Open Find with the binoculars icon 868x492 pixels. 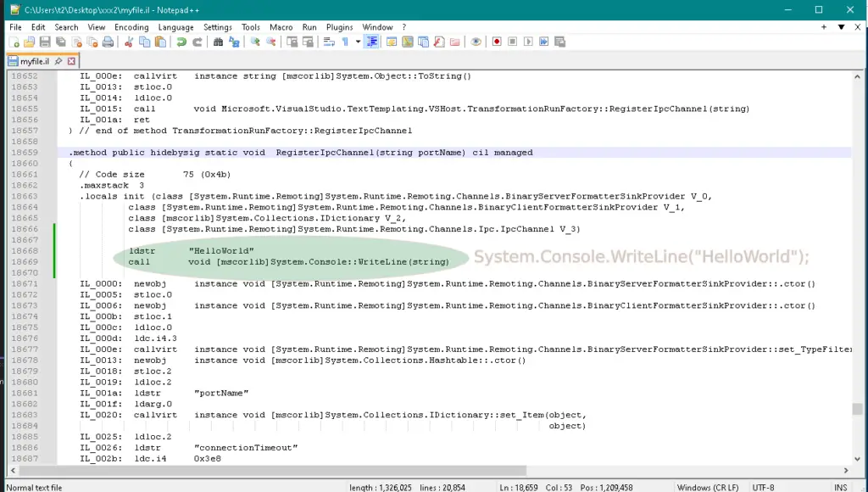click(219, 42)
